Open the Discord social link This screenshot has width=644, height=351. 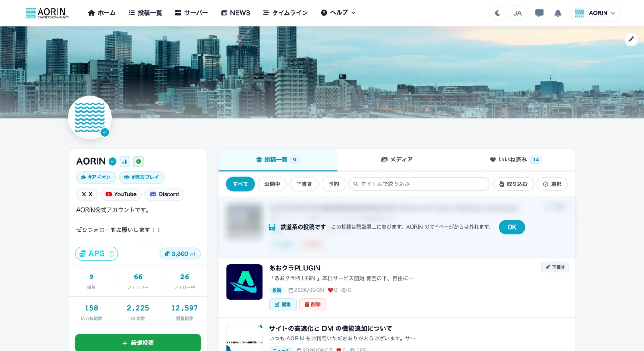tap(164, 194)
